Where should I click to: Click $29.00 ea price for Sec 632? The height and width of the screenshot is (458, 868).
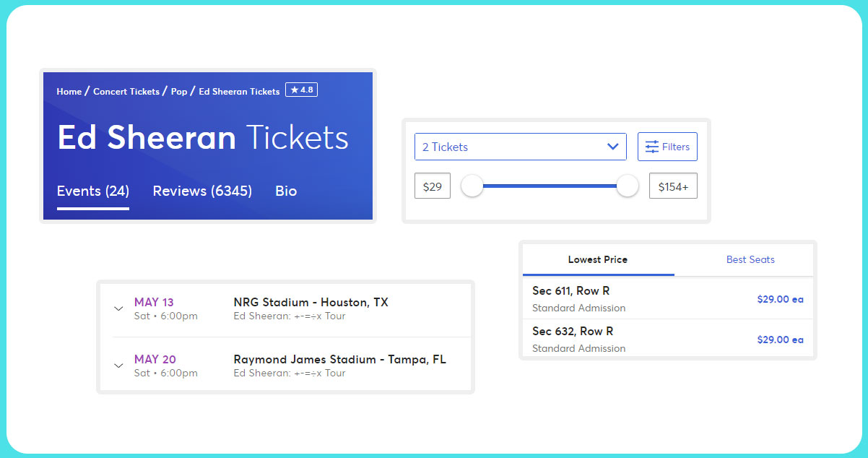point(780,340)
